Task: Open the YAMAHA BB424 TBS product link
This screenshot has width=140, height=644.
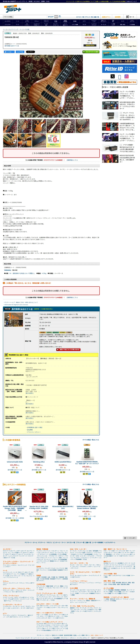Action: coord(87,507)
